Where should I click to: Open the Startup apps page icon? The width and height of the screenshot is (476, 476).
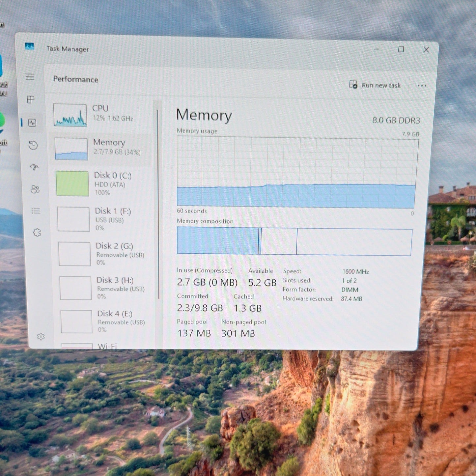pyautogui.click(x=34, y=167)
